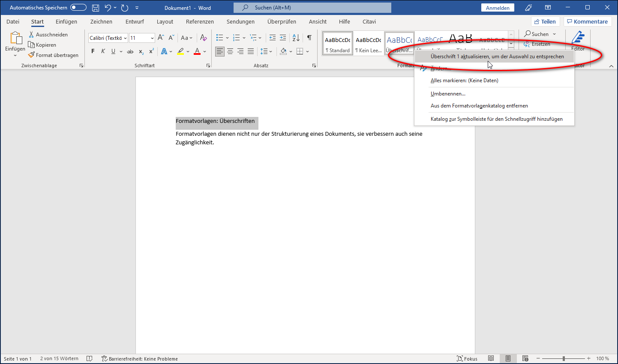This screenshot has height=364, width=618.
Task: Choose Überschrift 1 aktualisieren menu entry
Action: [494, 57]
